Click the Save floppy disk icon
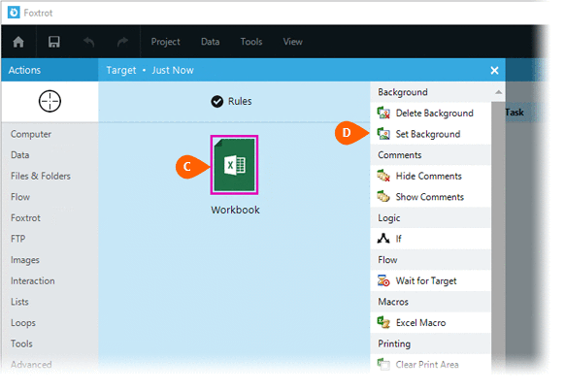Screen dimensions: 565x392 [54, 42]
